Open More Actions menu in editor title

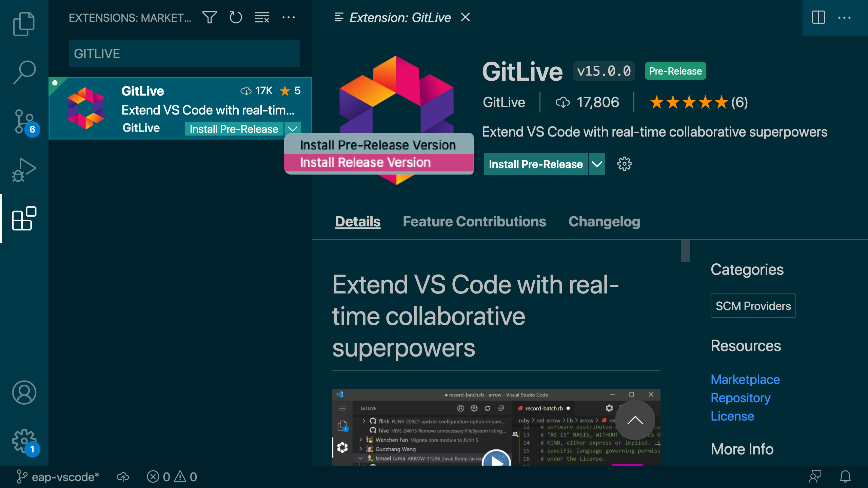pyautogui.click(x=844, y=18)
